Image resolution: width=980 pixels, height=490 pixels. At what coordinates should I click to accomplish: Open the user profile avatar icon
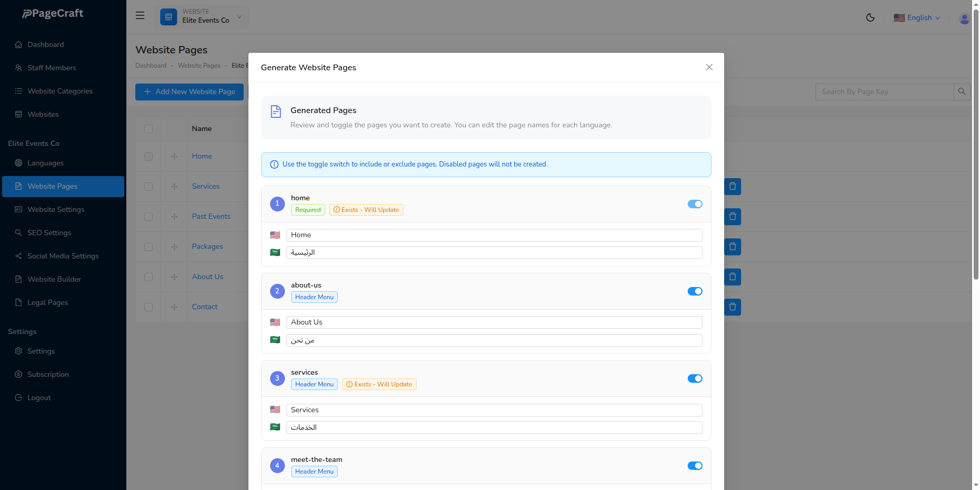pyautogui.click(x=964, y=18)
